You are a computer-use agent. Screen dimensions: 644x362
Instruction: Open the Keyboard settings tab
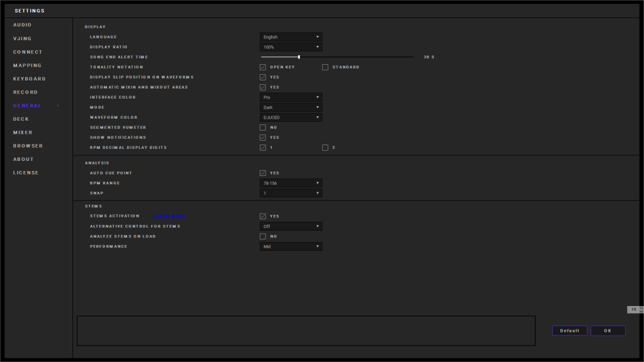[30, 79]
